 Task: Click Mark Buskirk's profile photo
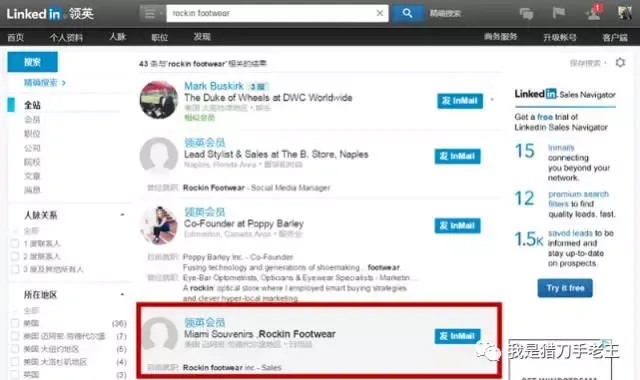[159, 100]
